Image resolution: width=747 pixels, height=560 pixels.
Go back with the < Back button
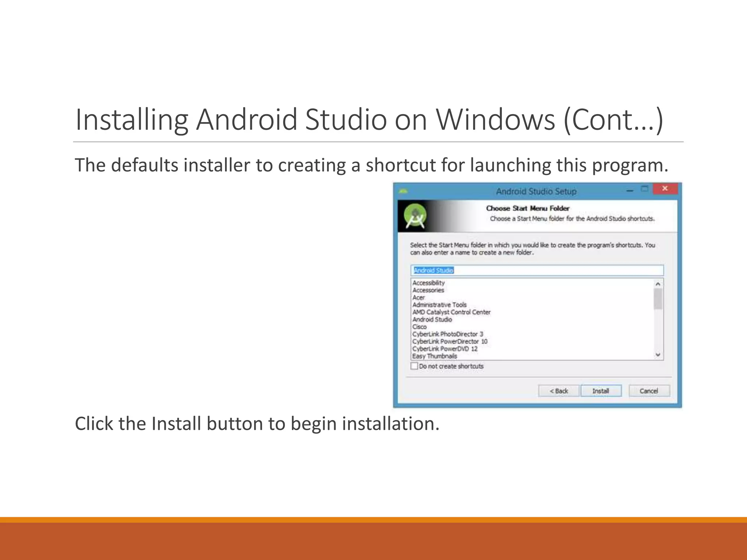558,391
